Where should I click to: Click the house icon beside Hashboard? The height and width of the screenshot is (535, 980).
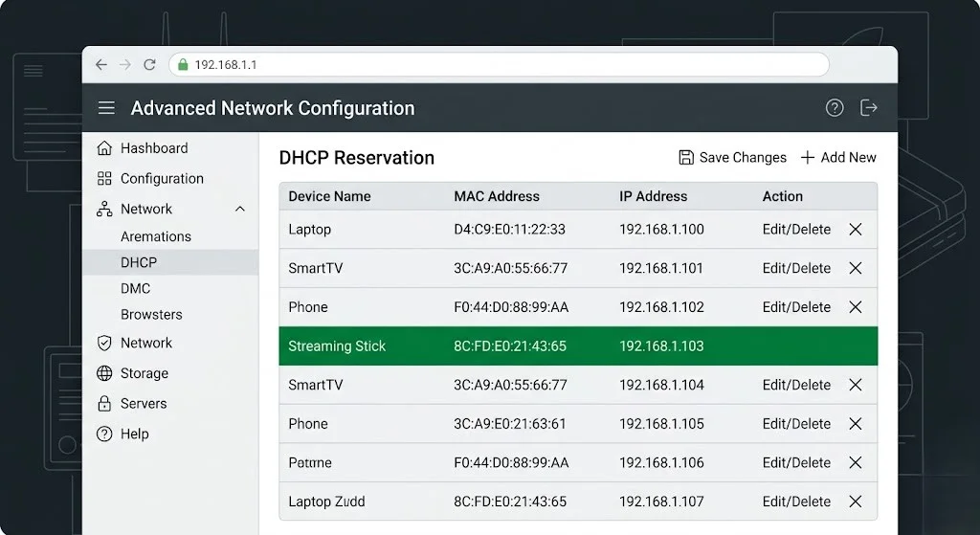pyautogui.click(x=104, y=148)
